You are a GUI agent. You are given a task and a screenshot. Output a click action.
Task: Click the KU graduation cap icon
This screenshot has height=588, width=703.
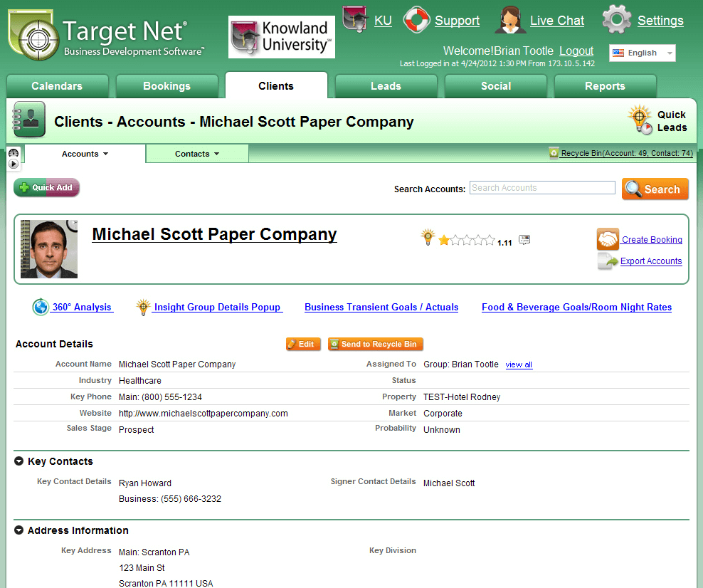tap(355, 19)
